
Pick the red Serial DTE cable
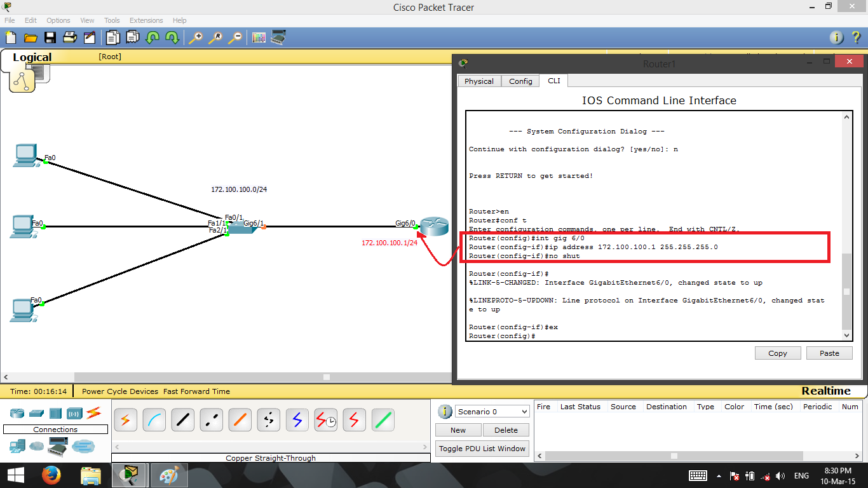click(x=354, y=420)
